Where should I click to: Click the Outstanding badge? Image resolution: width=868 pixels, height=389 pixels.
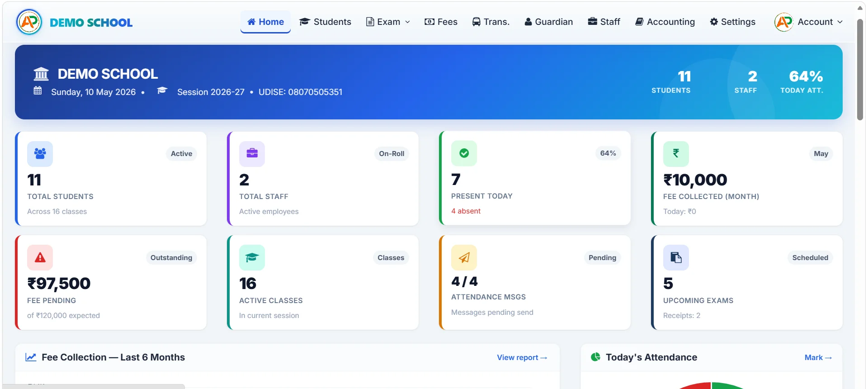click(171, 258)
